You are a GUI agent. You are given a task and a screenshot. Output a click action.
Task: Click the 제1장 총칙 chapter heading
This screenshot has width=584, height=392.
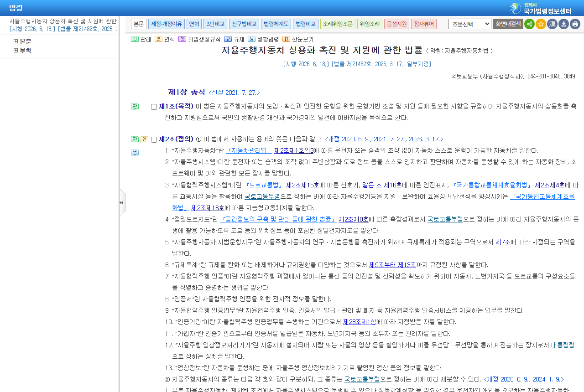(187, 92)
